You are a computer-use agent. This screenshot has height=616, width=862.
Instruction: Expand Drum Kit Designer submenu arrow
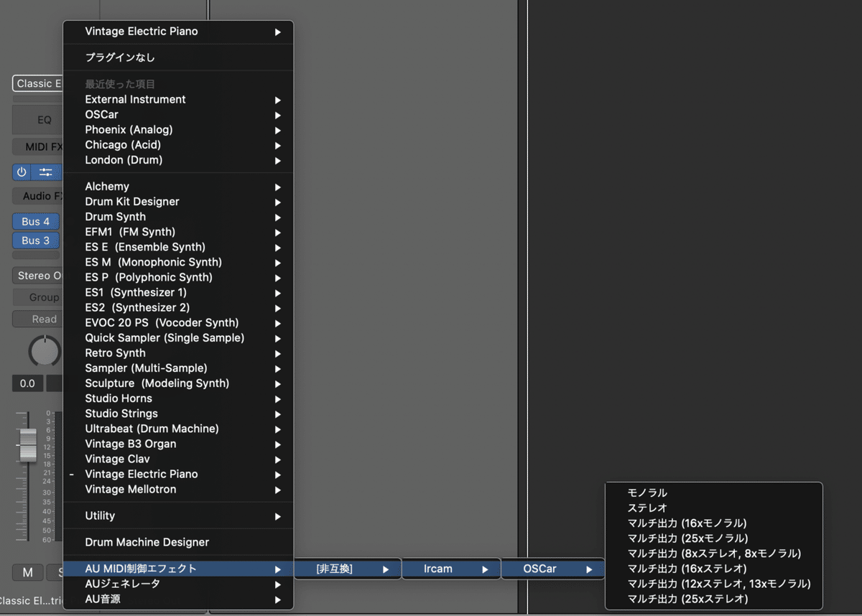[x=278, y=202]
